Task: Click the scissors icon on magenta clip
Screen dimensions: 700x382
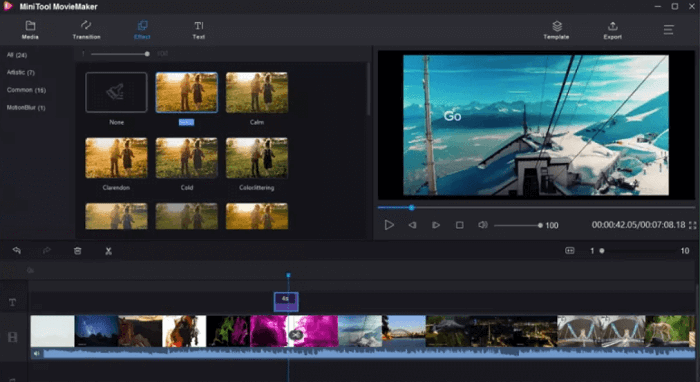Action: click(296, 335)
